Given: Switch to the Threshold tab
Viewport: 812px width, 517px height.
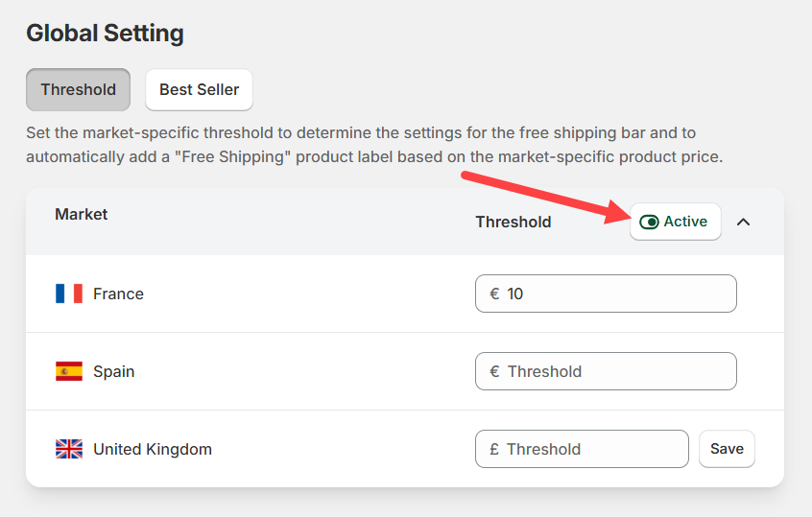Looking at the screenshot, I should [x=78, y=89].
